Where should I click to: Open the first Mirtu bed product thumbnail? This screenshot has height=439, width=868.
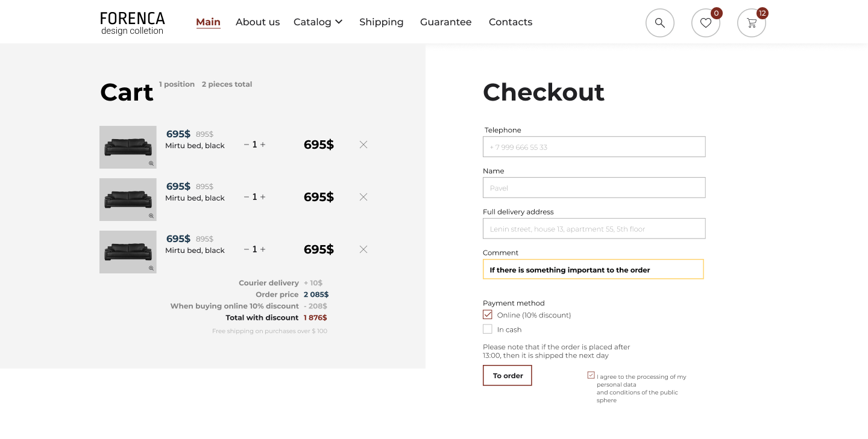pos(128,147)
